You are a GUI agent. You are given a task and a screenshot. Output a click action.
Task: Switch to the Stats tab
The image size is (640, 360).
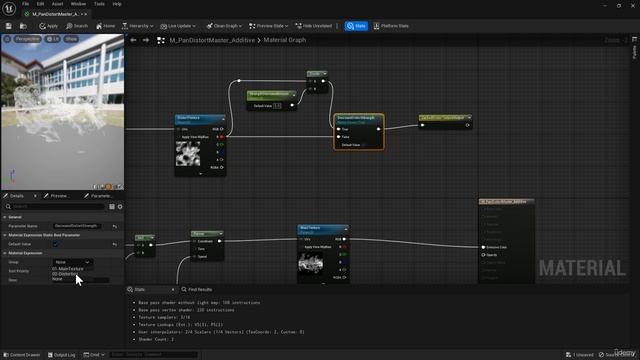(x=140, y=289)
